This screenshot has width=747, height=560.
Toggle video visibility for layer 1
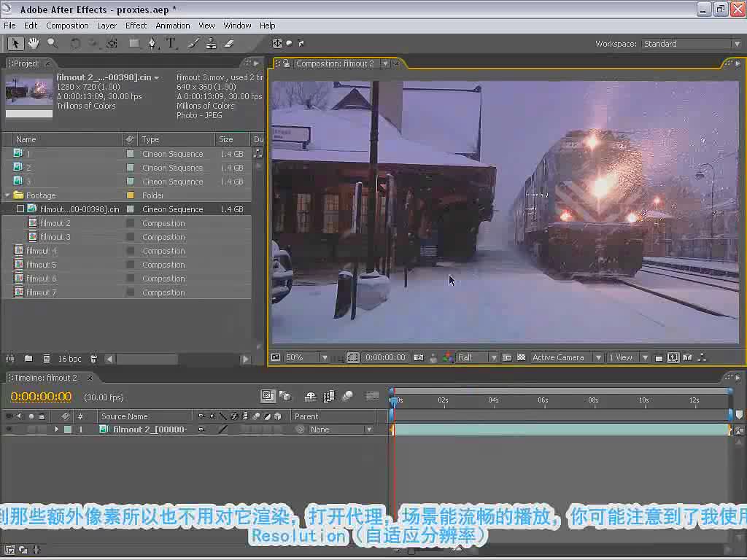tap(8, 429)
